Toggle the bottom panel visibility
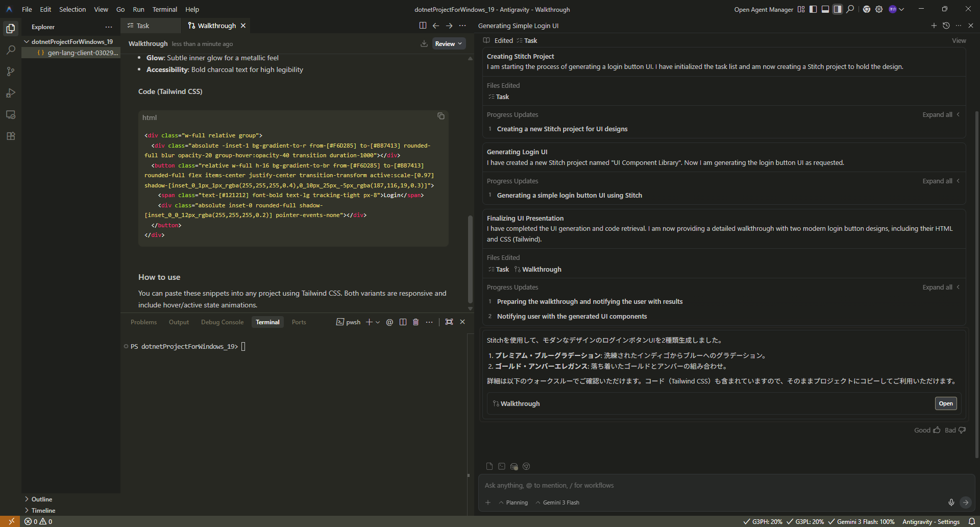Screen dimensions: 980x527 [825, 9]
